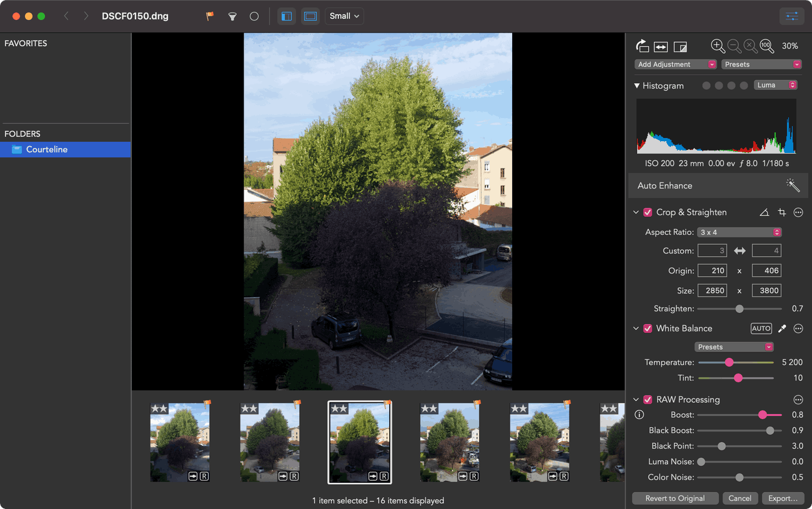812x509 pixels.
Task: Click the Export… button
Action: [783, 498]
